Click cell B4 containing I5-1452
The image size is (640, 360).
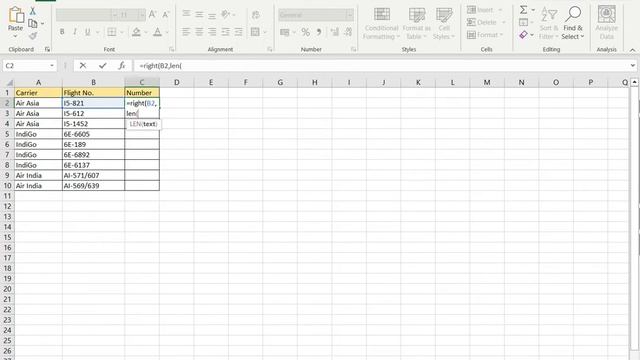(x=93, y=124)
